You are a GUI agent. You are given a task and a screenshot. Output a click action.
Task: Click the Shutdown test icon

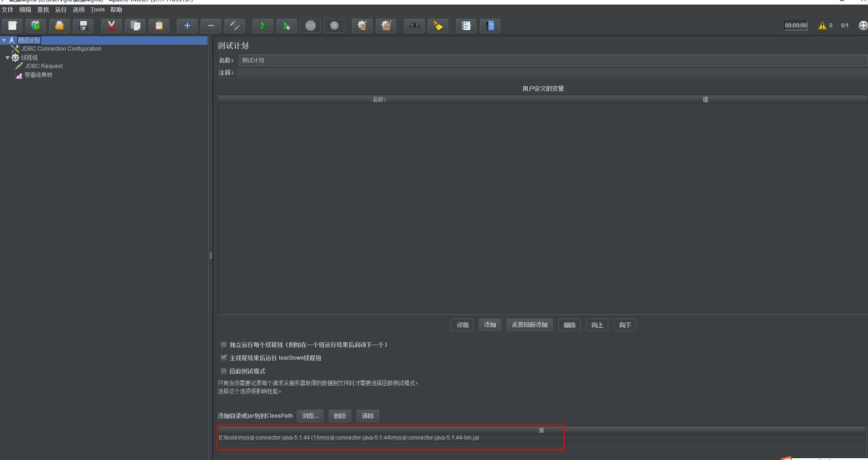[334, 26]
